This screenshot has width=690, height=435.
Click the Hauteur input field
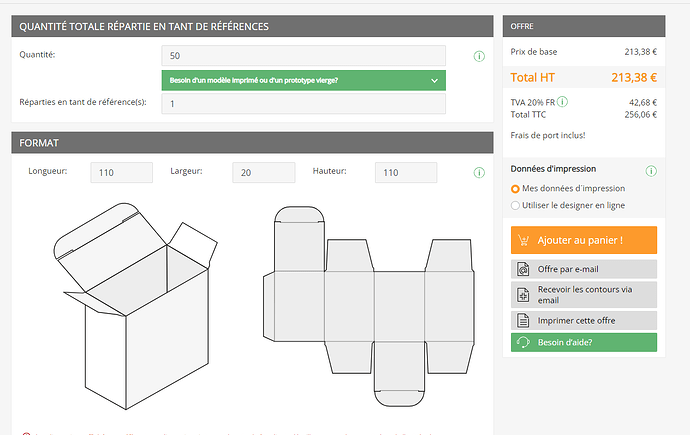[406, 173]
